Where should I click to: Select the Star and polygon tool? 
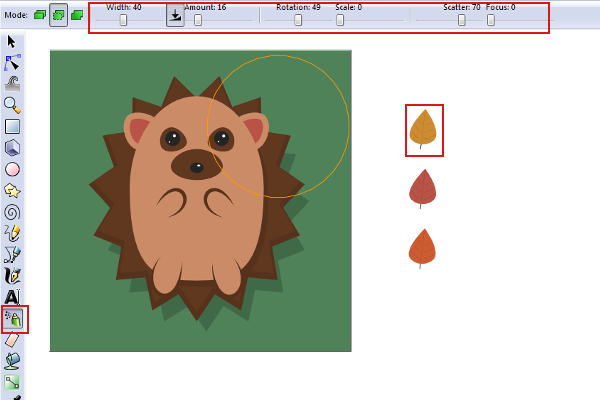point(13,190)
